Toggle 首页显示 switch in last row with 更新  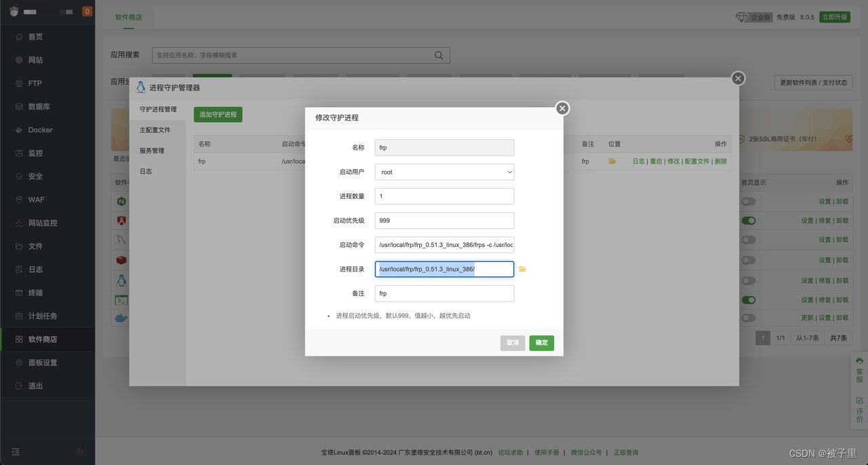749,318
